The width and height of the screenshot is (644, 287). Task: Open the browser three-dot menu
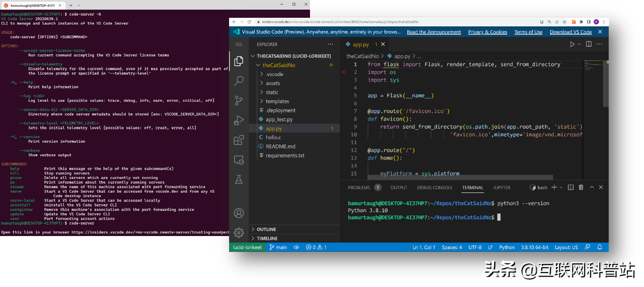[604, 22]
